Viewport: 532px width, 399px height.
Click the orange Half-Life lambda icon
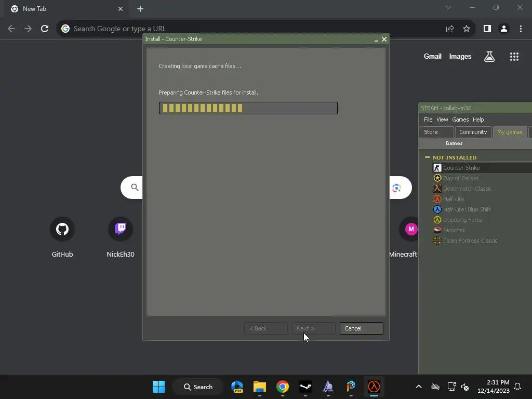tap(437, 199)
